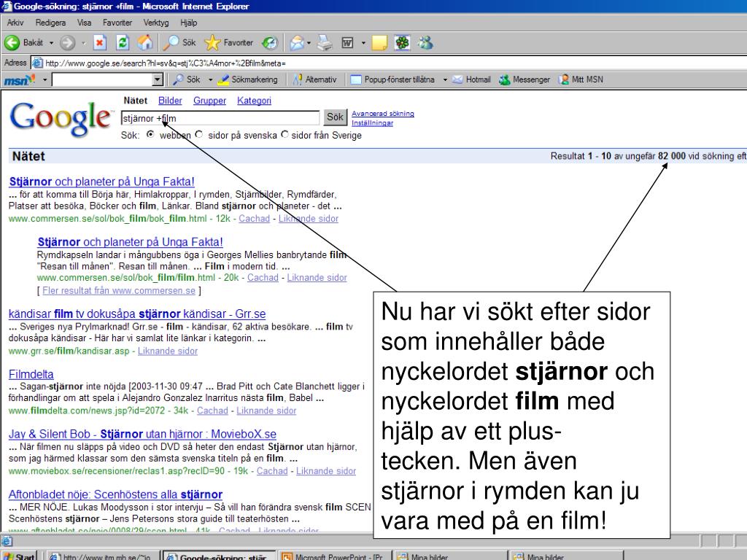Switch to Microsoft PowerPoint in the taskbar
The width and height of the screenshot is (747, 560).
point(335,556)
